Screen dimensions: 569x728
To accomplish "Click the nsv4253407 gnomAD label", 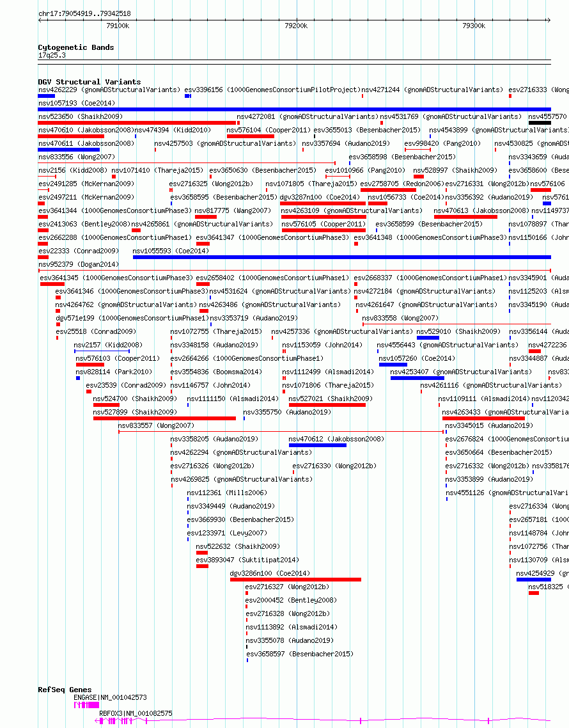I will (462, 372).
